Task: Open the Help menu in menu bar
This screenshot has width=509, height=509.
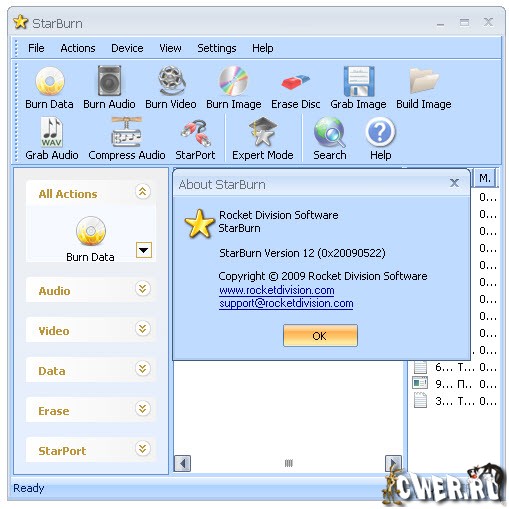Action: click(263, 48)
